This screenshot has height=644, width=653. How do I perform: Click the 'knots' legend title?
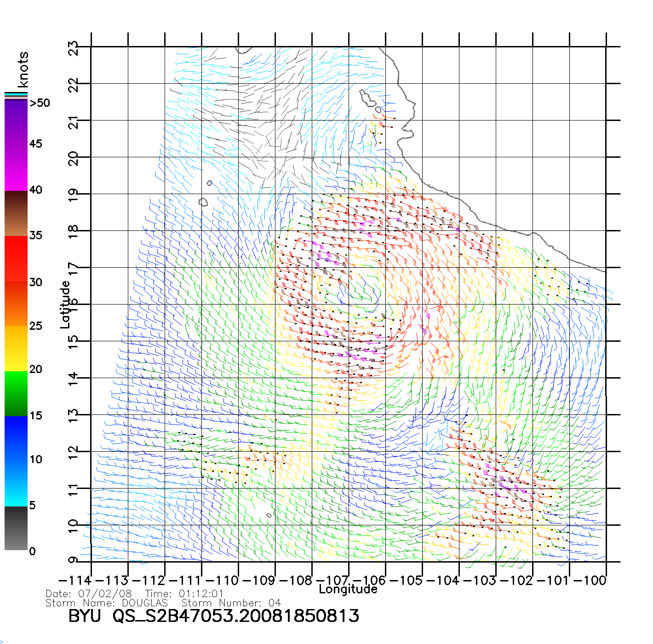tap(23, 70)
